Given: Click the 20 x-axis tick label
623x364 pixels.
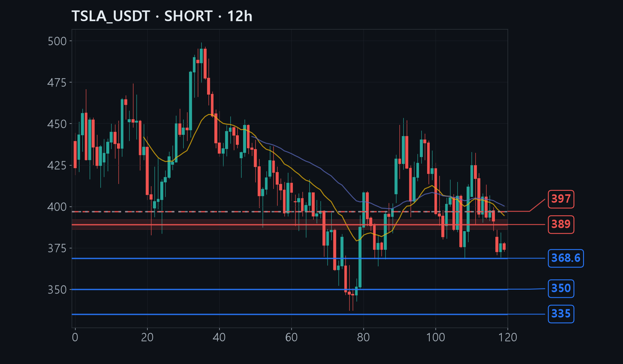Looking at the screenshot, I should coord(147,338).
